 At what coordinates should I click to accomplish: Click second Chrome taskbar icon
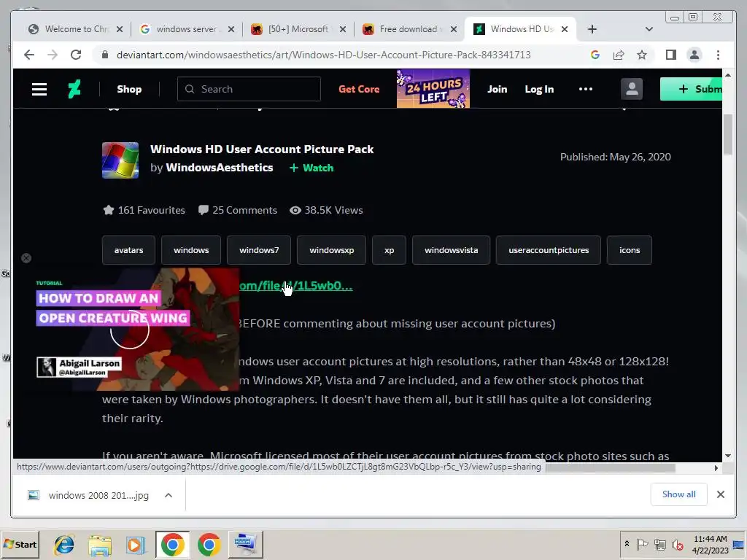coord(209,545)
